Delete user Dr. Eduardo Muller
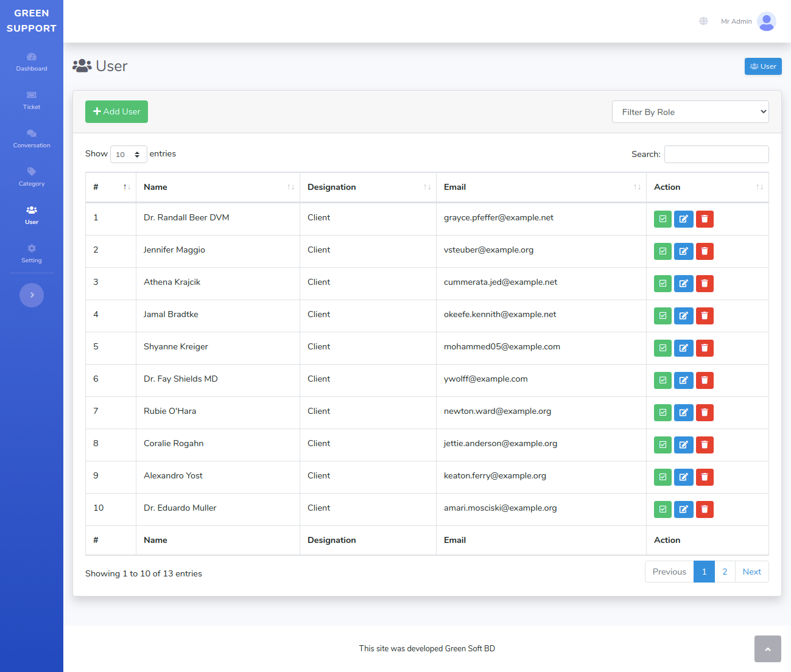 (x=705, y=509)
